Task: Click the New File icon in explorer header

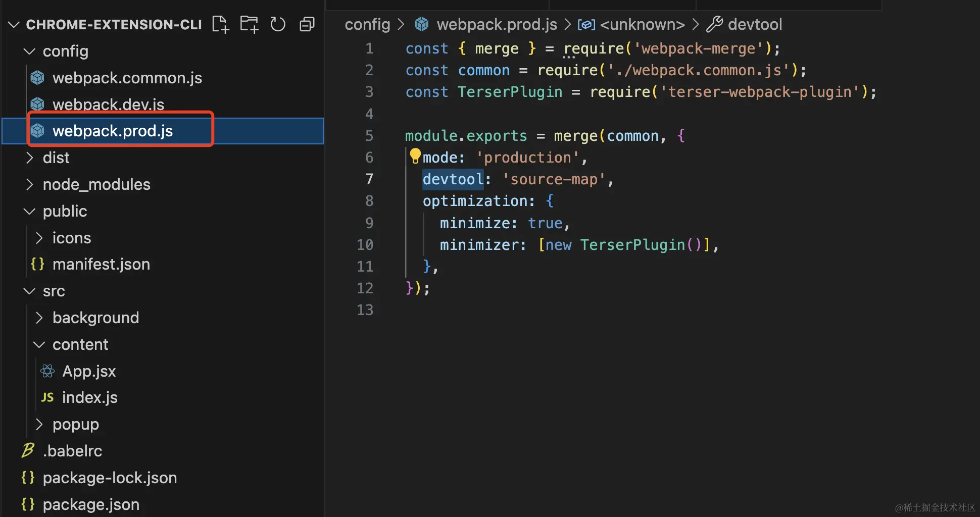Action: (x=220, y=24)
